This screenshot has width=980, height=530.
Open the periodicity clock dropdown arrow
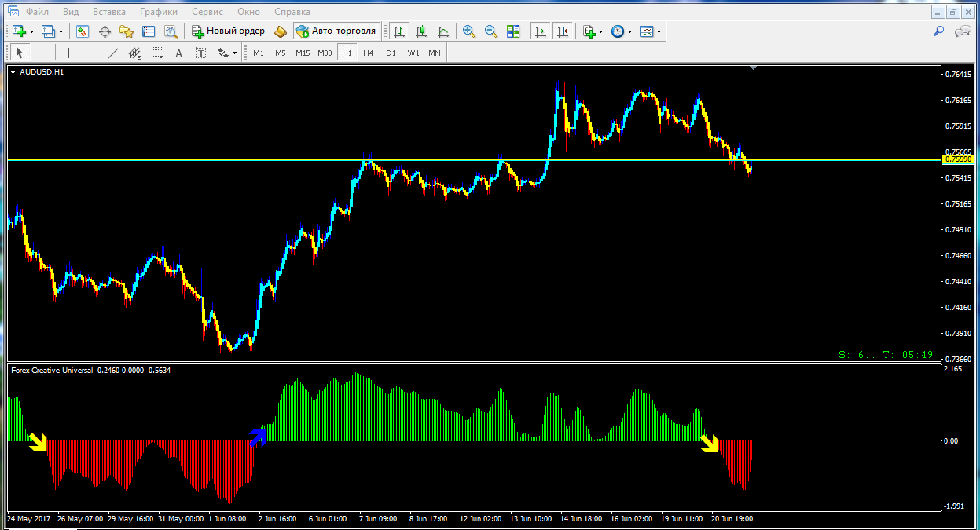[x=630, y=32]
